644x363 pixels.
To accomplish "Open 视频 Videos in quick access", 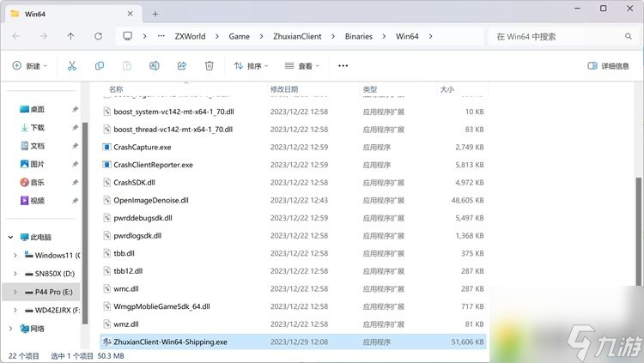I will [32, 201].
